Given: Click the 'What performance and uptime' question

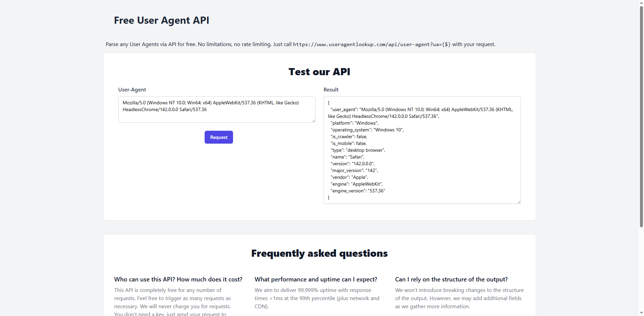Looking at the screenshot, I should coord(316,279).
